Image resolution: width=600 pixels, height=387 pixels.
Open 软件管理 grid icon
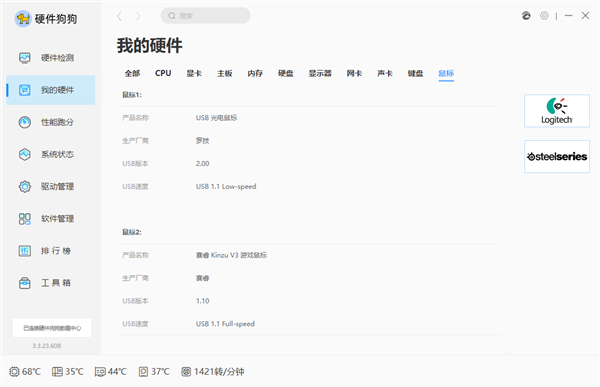point(24,219)
